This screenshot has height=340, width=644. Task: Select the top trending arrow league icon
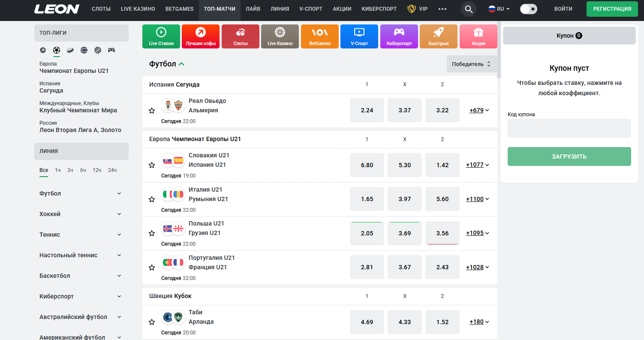point(43,50)
